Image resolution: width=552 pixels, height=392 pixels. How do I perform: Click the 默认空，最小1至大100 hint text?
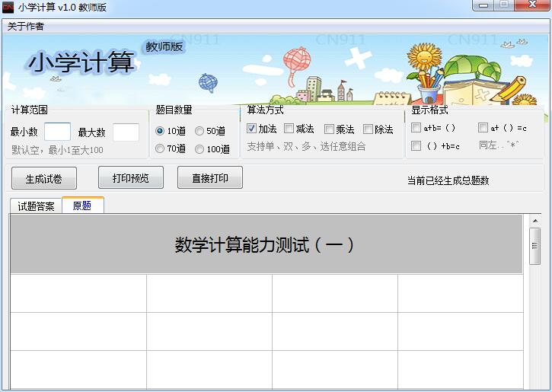point(57,150)
